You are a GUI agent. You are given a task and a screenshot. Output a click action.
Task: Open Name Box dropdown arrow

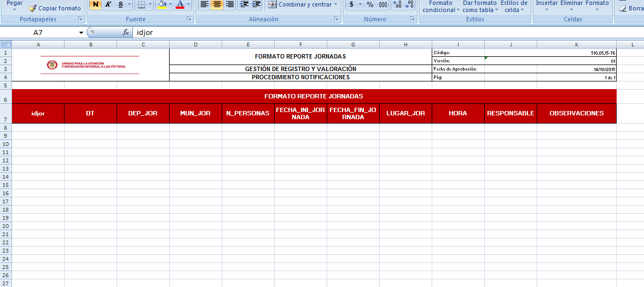point(81,32)
